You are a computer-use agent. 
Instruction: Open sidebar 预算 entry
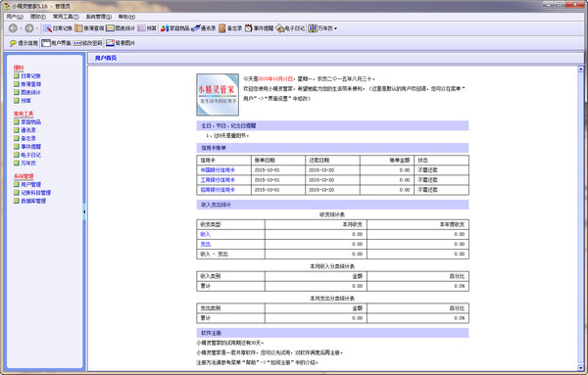[23, 101]
